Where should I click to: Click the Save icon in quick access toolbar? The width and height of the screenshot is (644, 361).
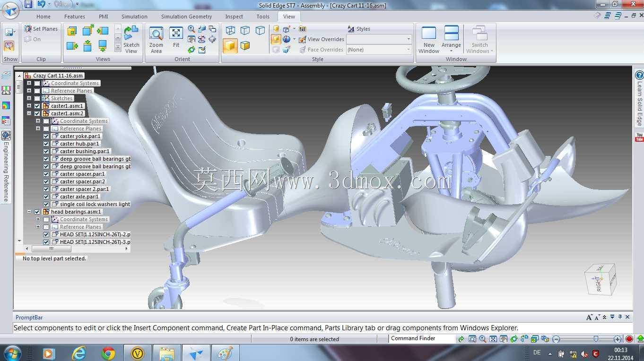click(x=28, y=4)
